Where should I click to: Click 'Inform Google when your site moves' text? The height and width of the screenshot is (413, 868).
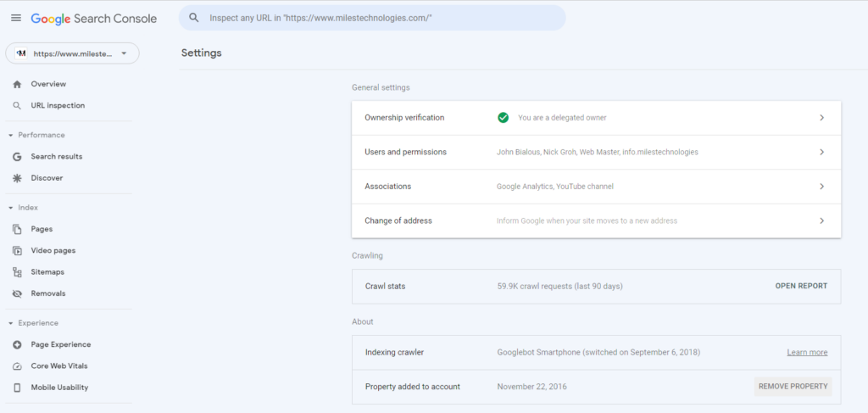tap(587, 220)
